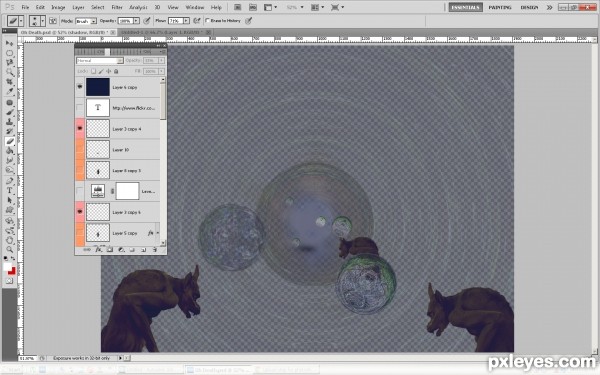Create new adjustment layer icon
This screenshot has height=375, width=600.
point(121,250)
